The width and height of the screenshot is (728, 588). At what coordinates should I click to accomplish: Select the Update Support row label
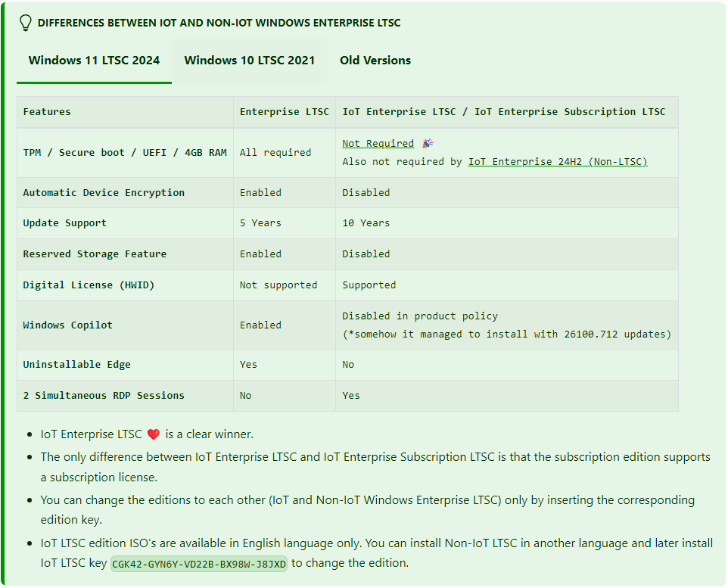[65, 223]
